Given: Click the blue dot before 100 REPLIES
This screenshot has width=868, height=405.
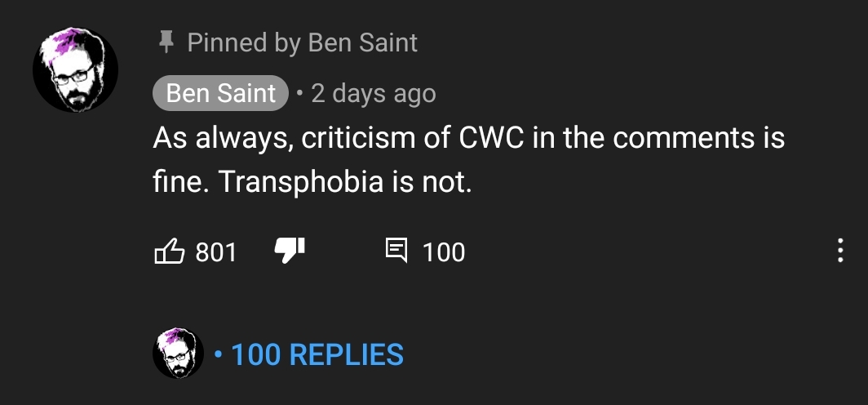Looking at the screenshot, I should click(x=219, y=354).
